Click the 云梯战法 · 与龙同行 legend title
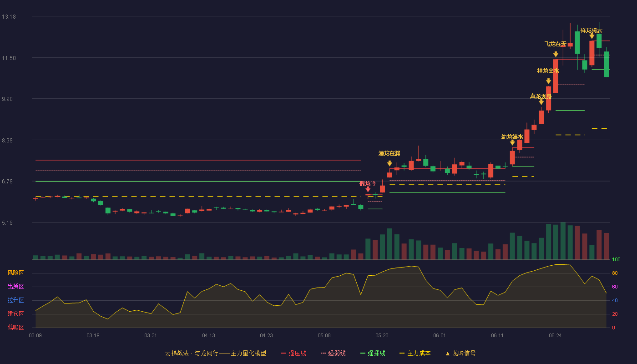637x364 pixels. [216, 353]
